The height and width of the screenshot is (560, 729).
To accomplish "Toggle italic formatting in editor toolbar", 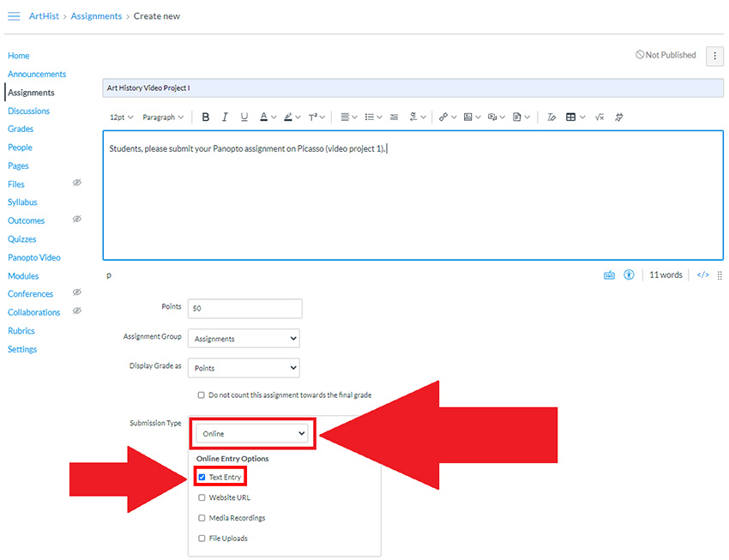I will click(225, 117).
